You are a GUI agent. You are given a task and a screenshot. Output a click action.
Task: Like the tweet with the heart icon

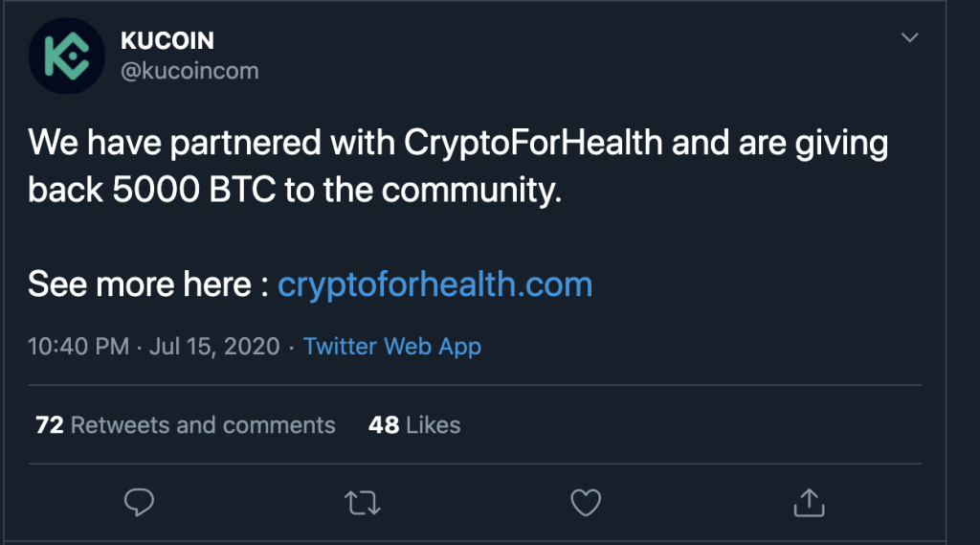585,502
